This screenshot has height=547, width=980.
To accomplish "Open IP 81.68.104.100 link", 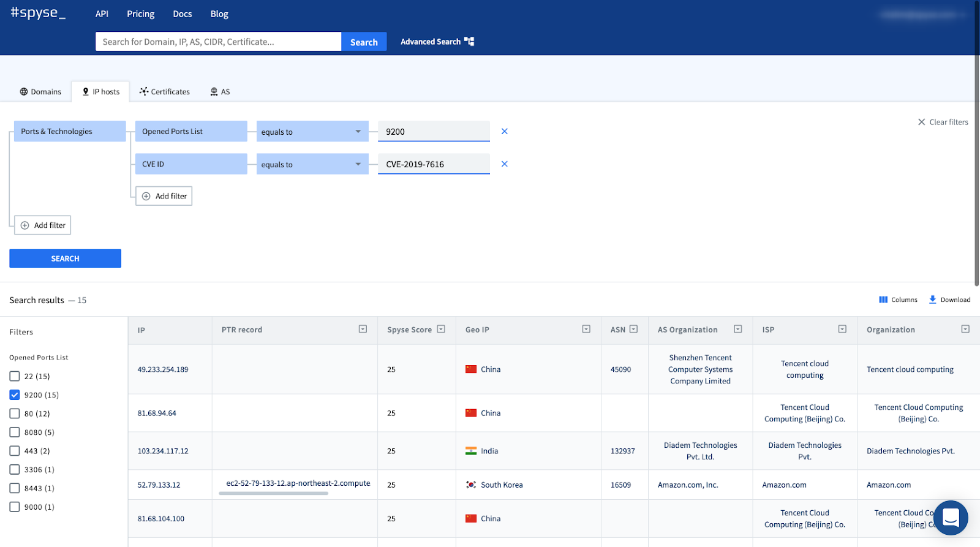I will 161,519.
